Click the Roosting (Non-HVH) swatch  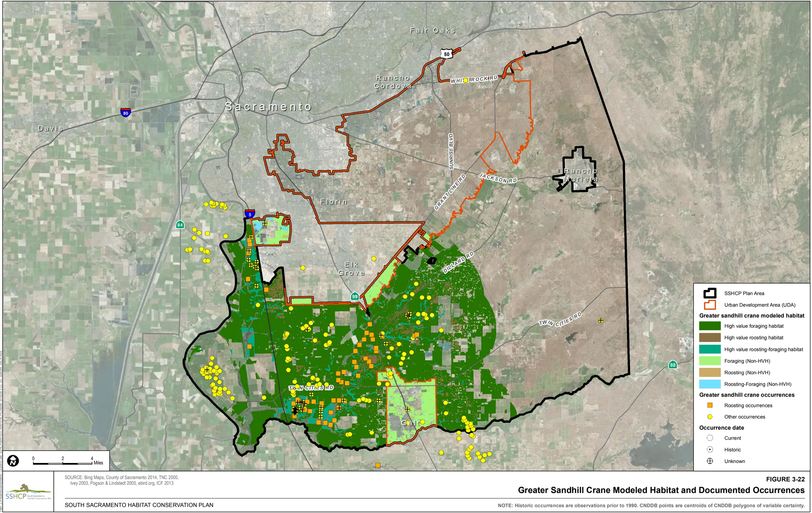pyautogui.click(x=710, y=373)
